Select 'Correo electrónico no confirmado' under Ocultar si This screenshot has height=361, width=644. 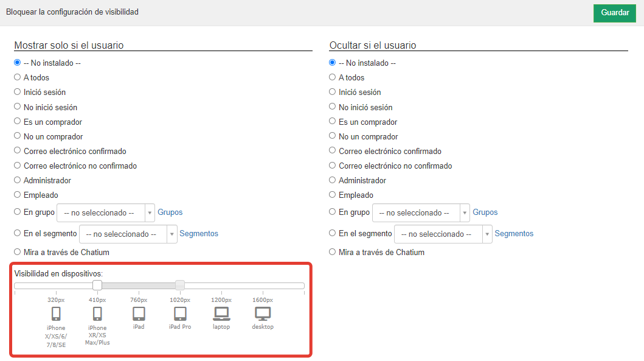332,166
